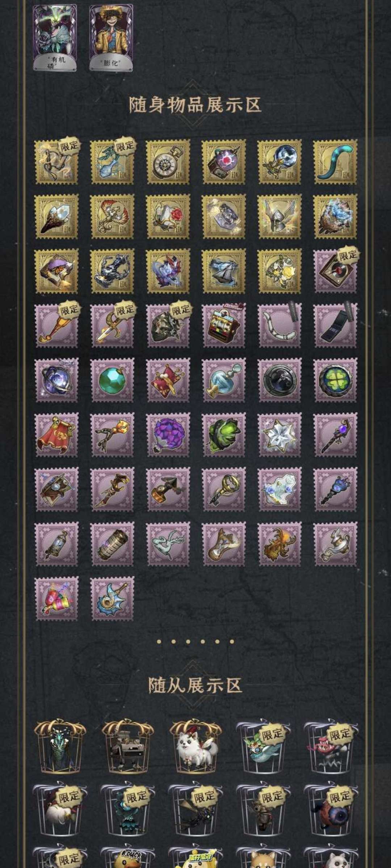This screenshot has height=868, width=391.
Task: Open the red rose accessory stamp
Action: coord(168,216)
